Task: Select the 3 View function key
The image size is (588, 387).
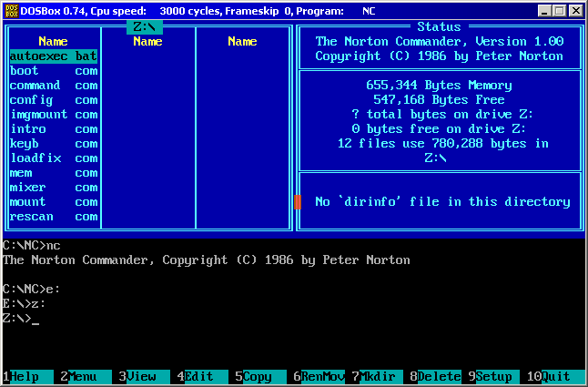Action: point(141,376)
